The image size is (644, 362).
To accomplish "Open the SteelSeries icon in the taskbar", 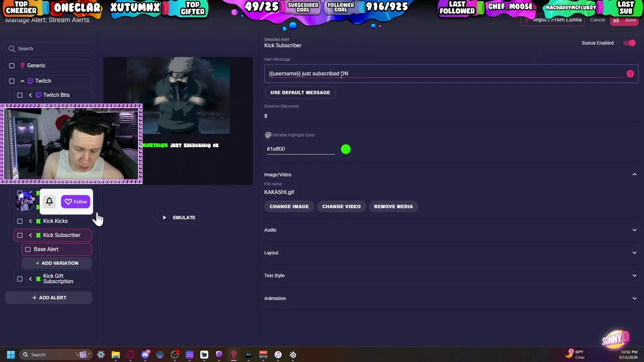I will (293, 354).
